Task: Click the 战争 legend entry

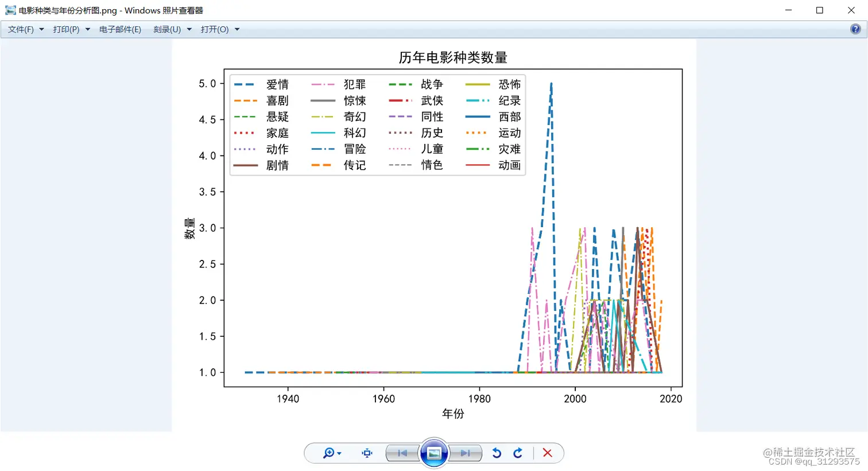Action: [416, 84]
